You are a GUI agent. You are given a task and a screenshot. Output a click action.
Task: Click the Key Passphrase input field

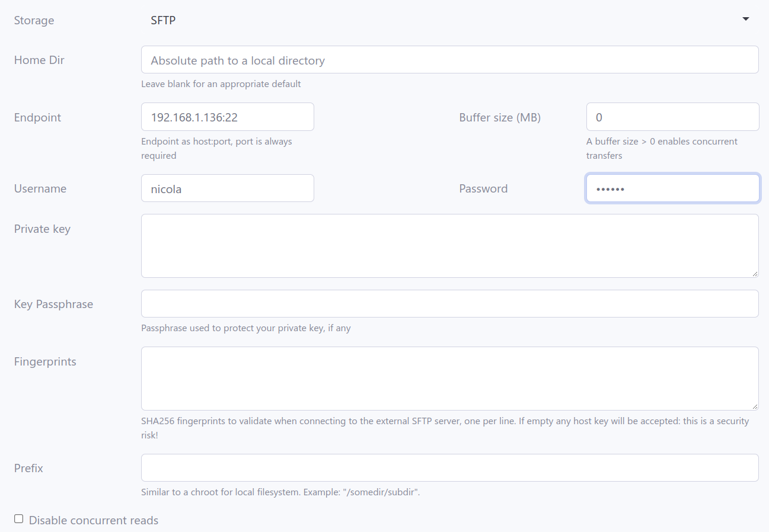pyautogui.click(x=449, y=303)
